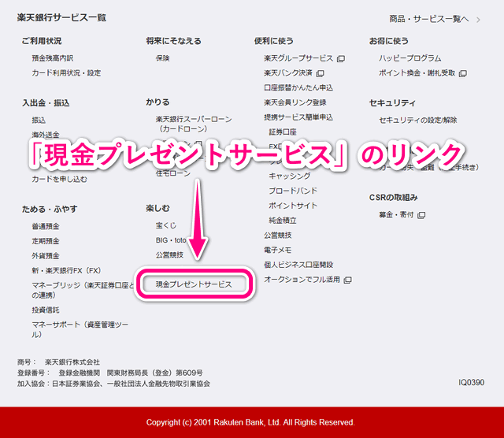
Task: Click 商号 楽天銀行株式会社 text
Action: 58,362
